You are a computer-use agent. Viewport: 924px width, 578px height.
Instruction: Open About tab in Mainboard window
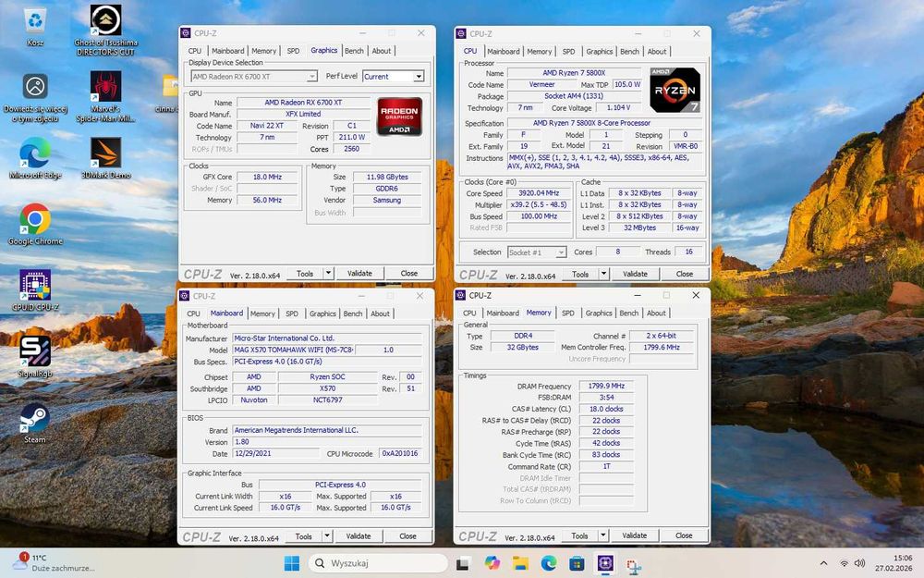pos(380,314)
